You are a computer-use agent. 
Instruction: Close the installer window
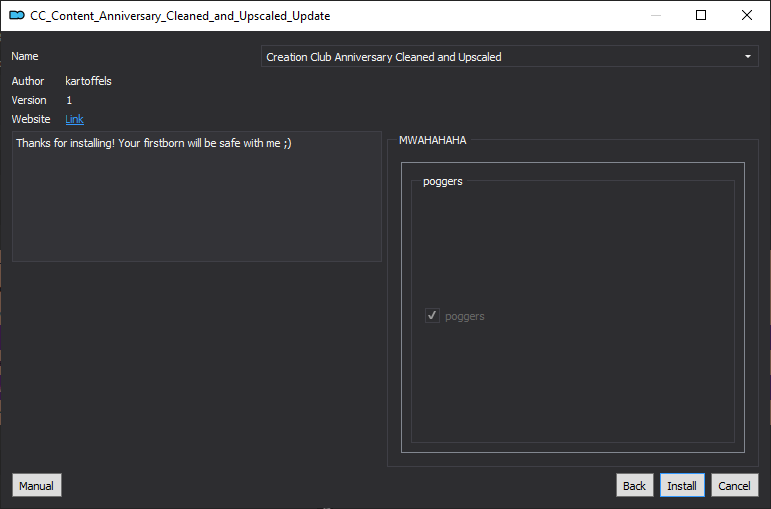pyautogui.click(x=746, y=15)
